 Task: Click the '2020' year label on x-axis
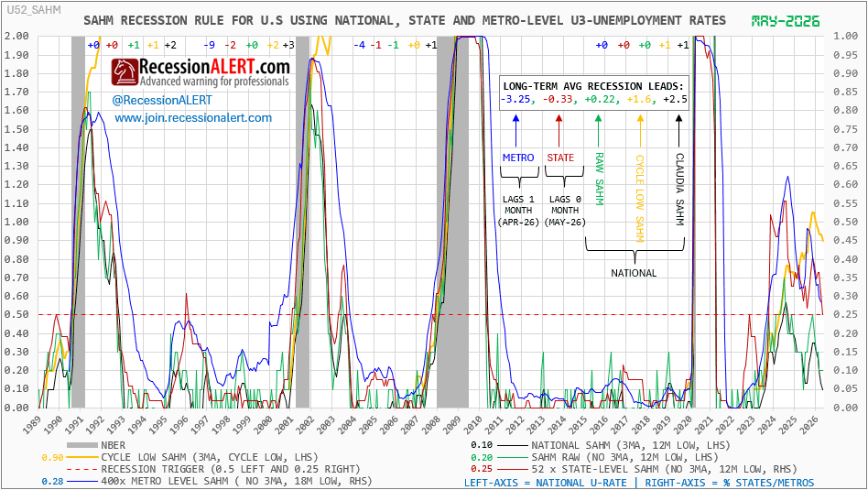click(683, 425)
